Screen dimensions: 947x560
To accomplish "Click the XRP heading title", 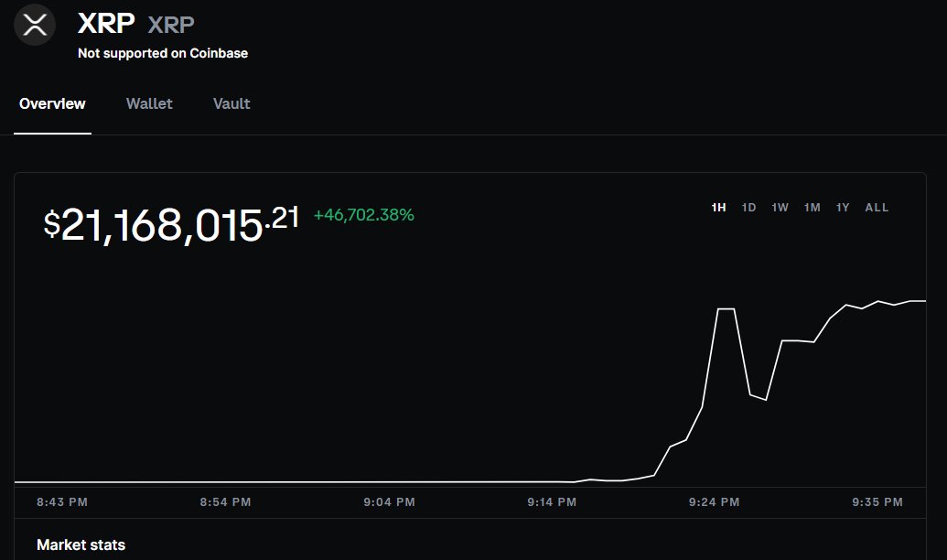I will [106, 24].
